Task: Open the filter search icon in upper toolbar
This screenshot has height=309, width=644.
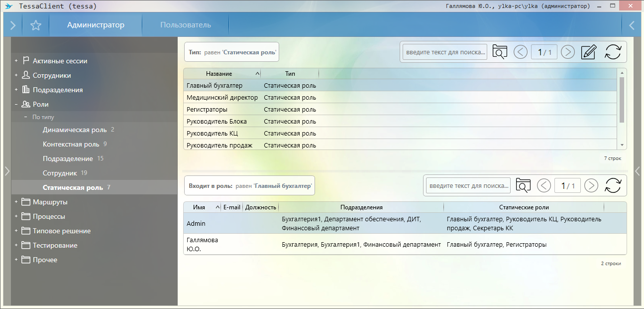Action: point(499,52)
